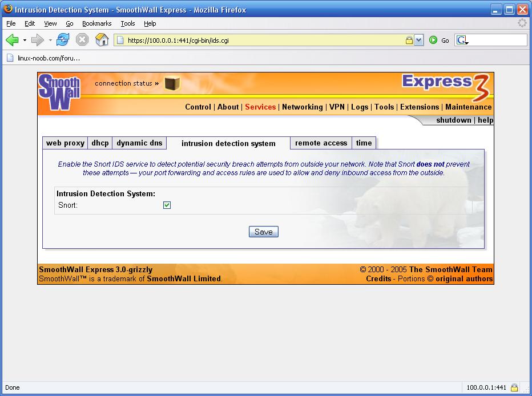
Task: Open the Edit menu
Action: click(x=30, y=23)
